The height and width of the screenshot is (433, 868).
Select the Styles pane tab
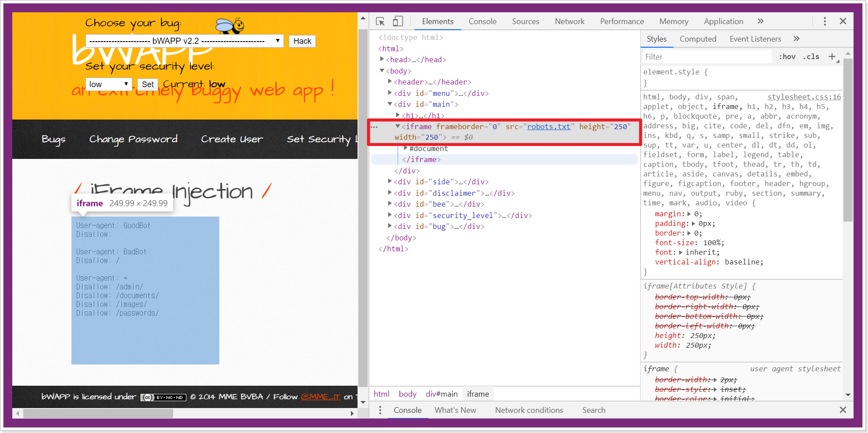[656, 39]
